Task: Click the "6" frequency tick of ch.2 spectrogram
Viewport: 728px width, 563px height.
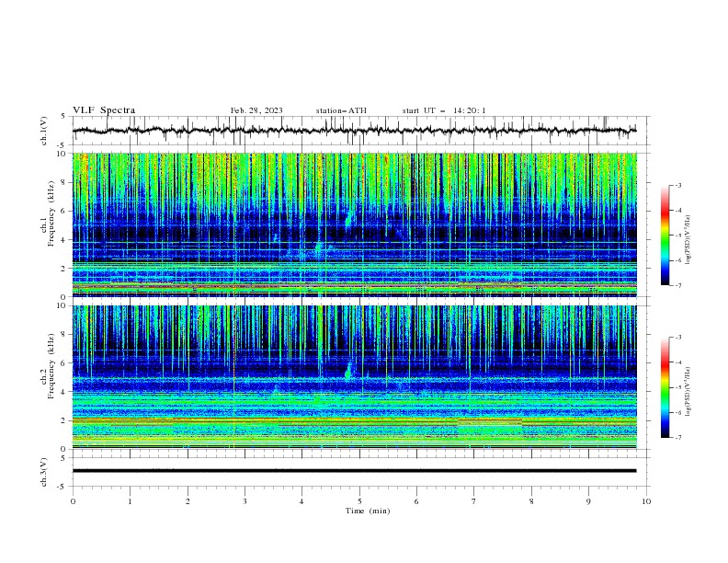Action: click(65, 363)
